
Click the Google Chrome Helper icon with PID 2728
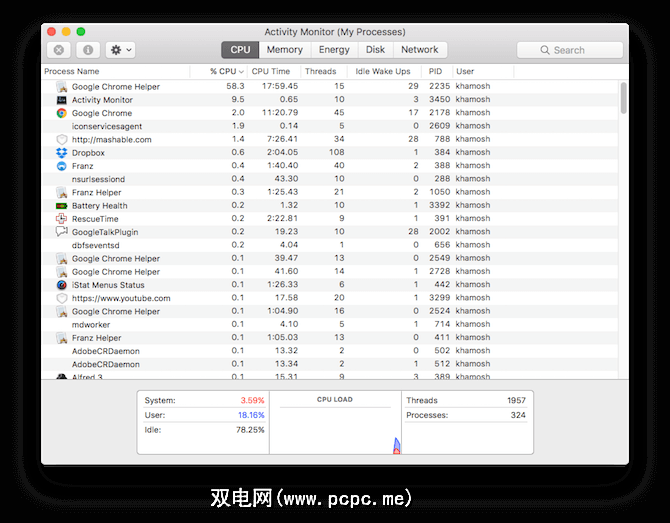click(x=62, y=272)
